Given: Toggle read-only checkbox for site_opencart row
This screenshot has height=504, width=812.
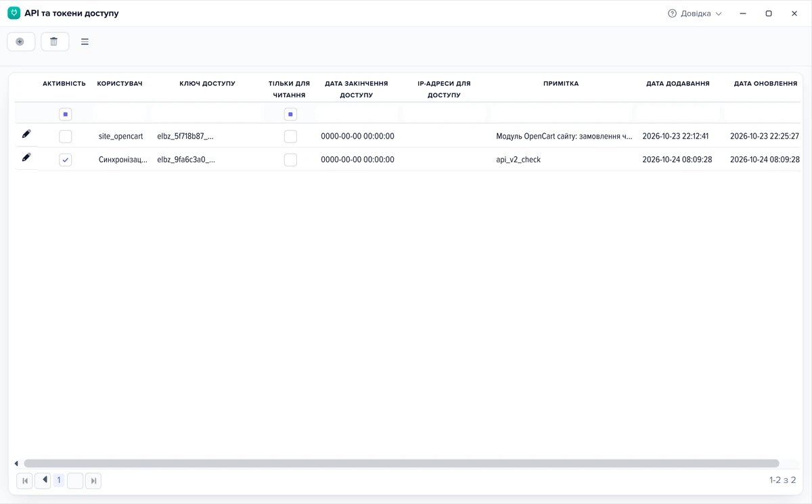Looking at the screenshot, I should [290, 137].
